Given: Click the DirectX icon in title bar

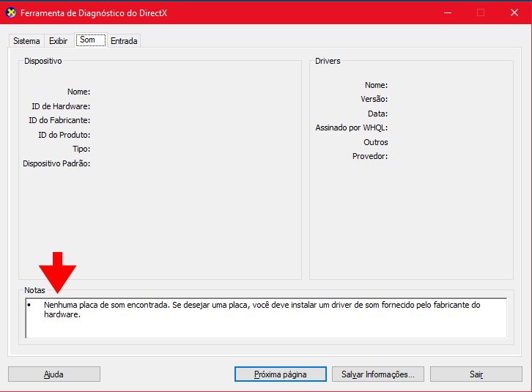Looking at the screenshot, I should pyautogui.click(x=11, y=13).
